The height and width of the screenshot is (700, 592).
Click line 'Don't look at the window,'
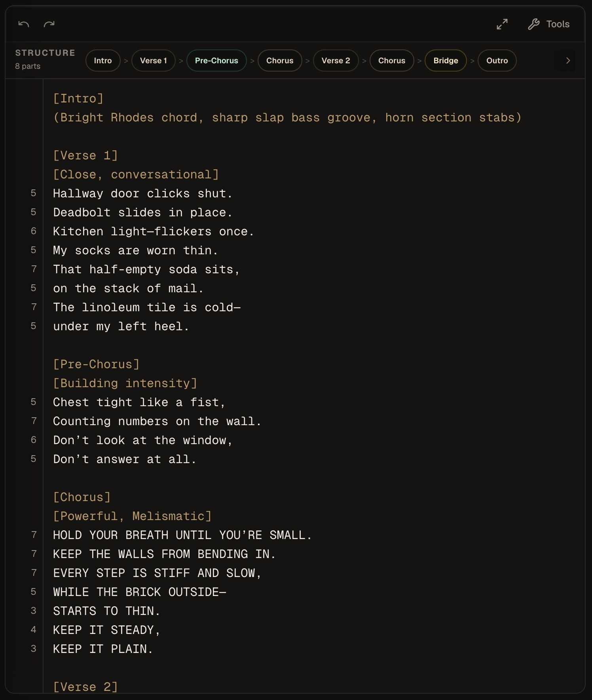pyautogui.click(x=143, y=440)
